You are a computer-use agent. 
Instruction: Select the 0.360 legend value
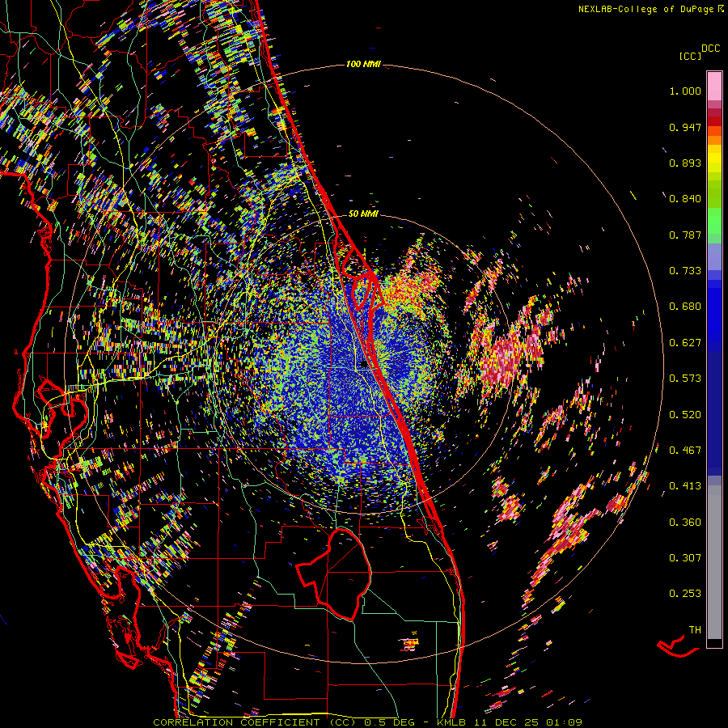(685, 523)
